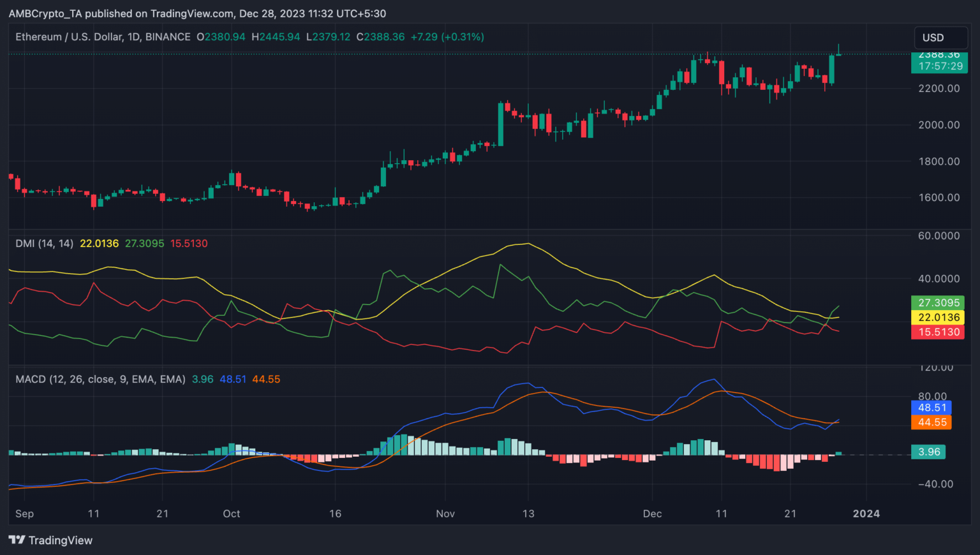This screenshot has width=980, height=555.
Task: Click the AMBCrypto_TA published header text
Action: pos(197,13)
